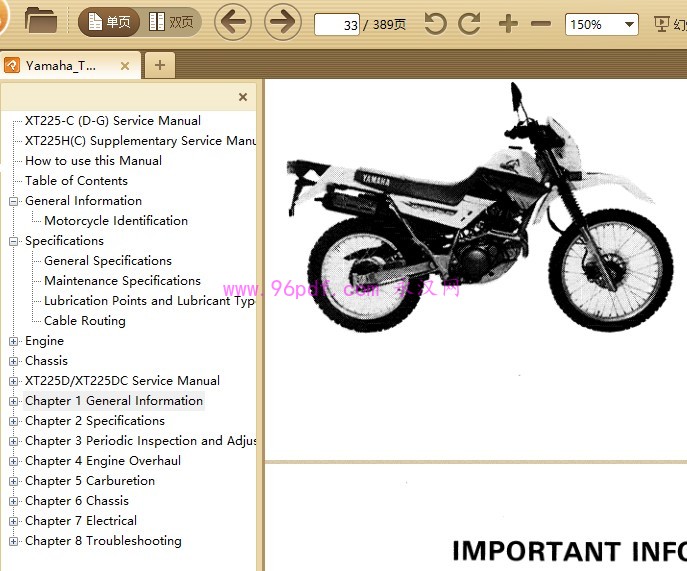Collapse the General Information tree node
Screen dimensions: 687x571
coord(14,201)
